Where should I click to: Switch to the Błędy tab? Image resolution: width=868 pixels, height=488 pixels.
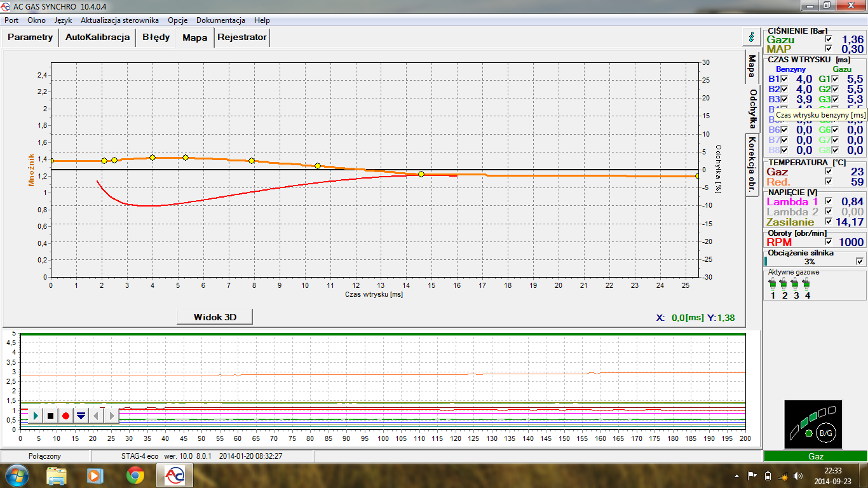(x=156, y=37)
